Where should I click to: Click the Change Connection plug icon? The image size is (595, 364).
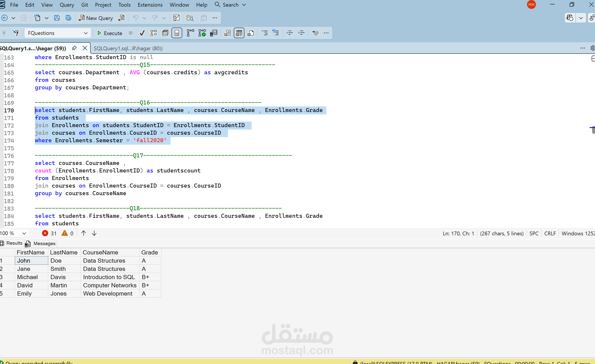coord(16,33)
